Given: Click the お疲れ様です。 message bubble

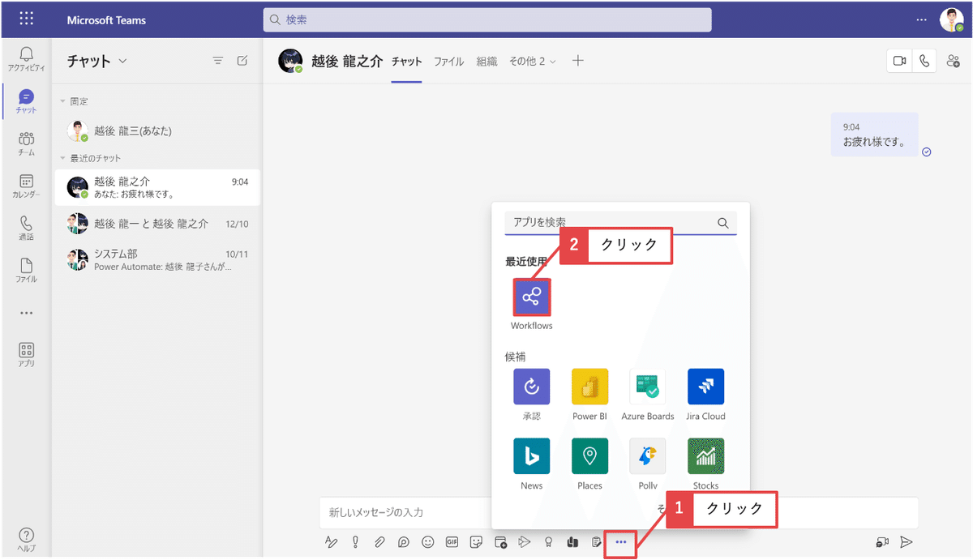Looking at the screenshot, I should pos(874,135).
